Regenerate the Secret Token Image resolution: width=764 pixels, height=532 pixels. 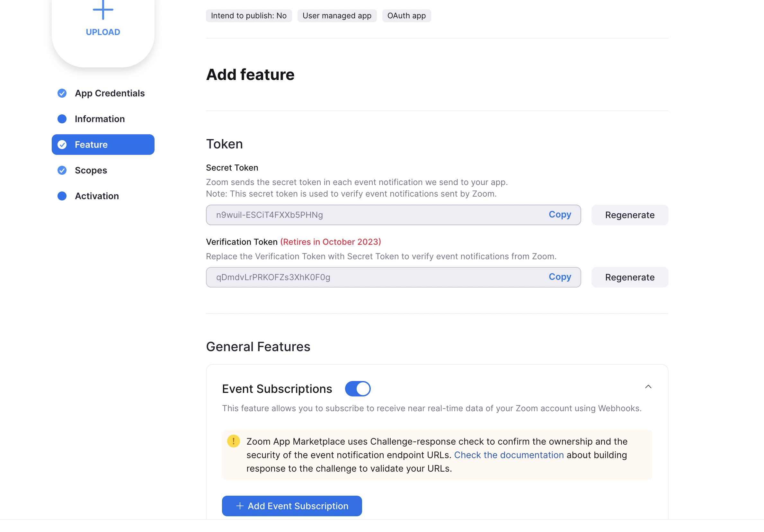629,215
